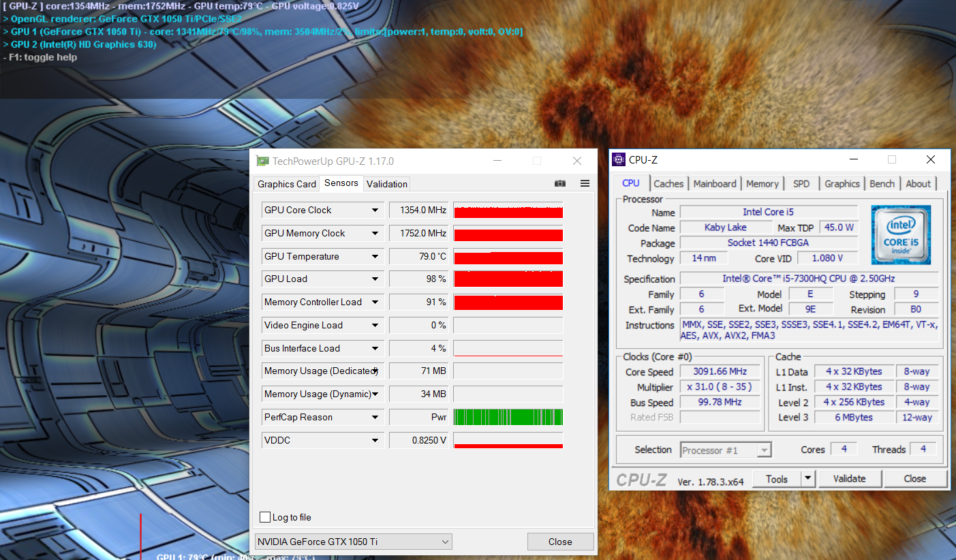956x560 pixels.
Task: Switch to the Bench tab in CPU-Z
Action: tap(882, 184)
